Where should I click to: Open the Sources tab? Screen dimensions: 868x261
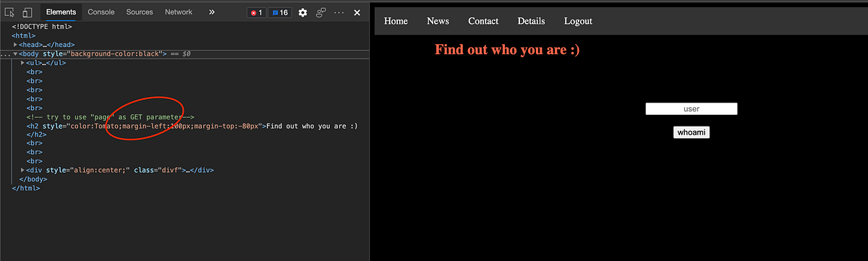139,12
